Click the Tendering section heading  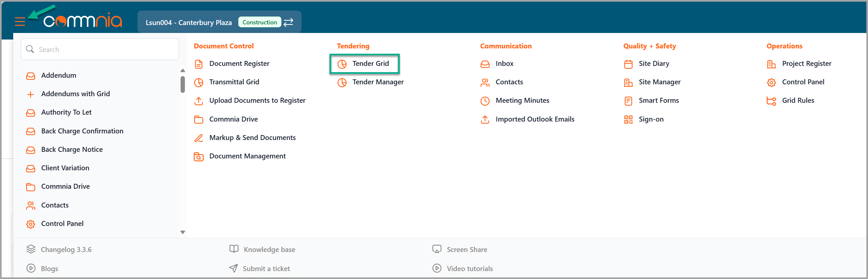pyautogui.click(x=353, y=46)
